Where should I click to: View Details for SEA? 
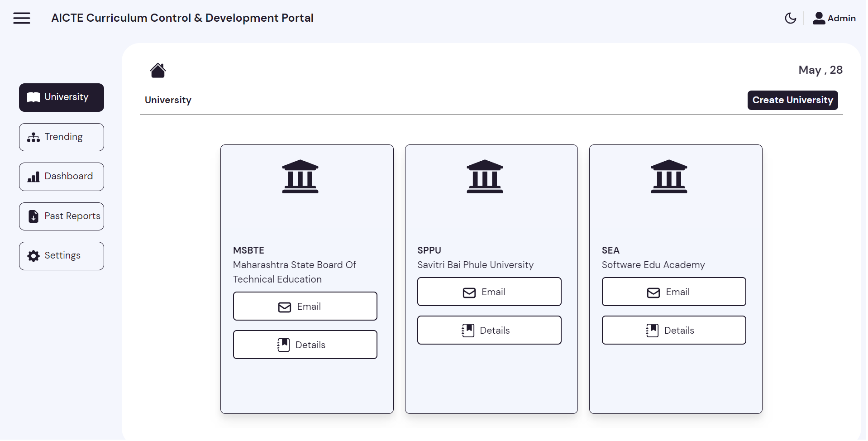click(x=674, y=330)
